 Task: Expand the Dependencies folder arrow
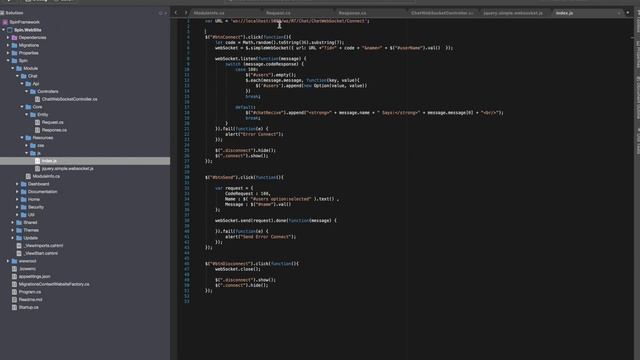click(x=8, y=38)
